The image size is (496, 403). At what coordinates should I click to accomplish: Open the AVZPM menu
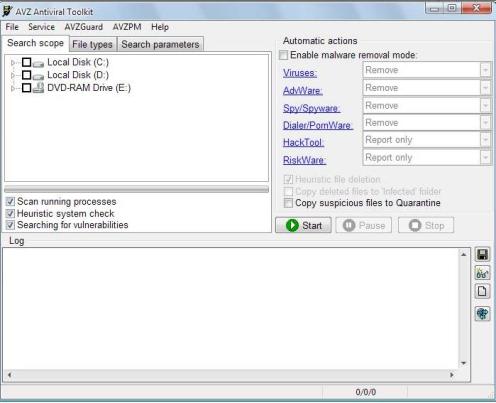(x=127, y=27)
